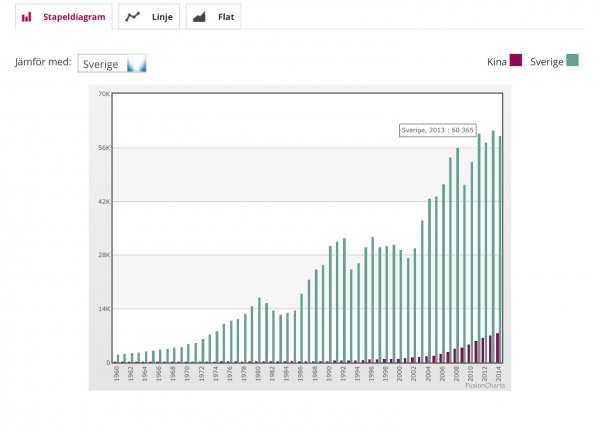Select the last Sverige bar for 2014
The image size is (600, 432).
pos(500,250)
